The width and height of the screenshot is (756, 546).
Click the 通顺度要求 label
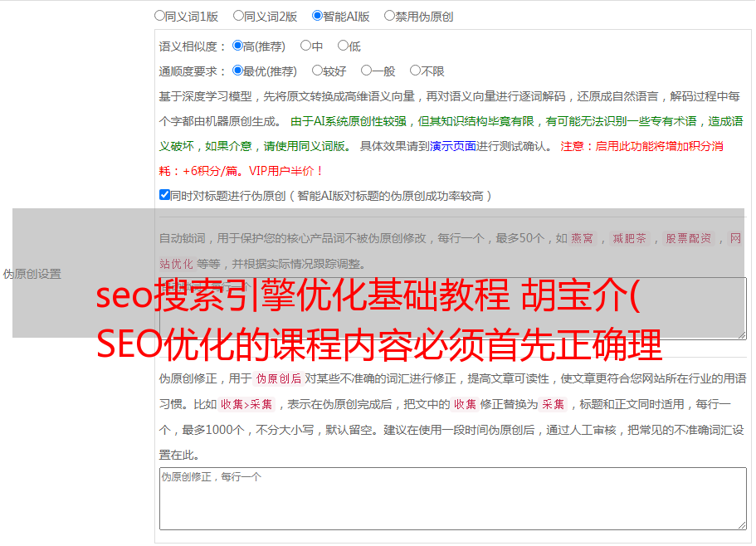pyautogui.click(x=193, y=72)
